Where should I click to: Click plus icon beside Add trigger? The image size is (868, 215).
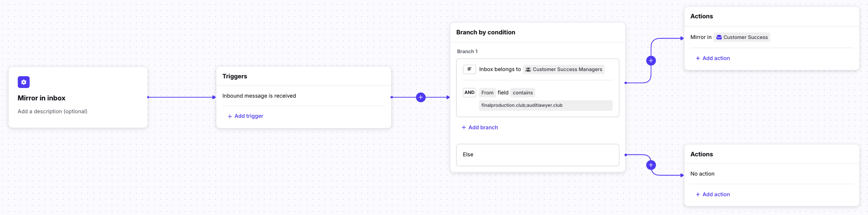tap(230, 116)
